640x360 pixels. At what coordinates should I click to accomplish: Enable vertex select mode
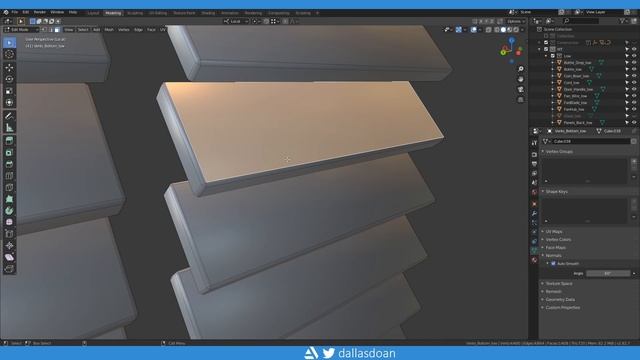pyautogui.click(x=44, y=30)
